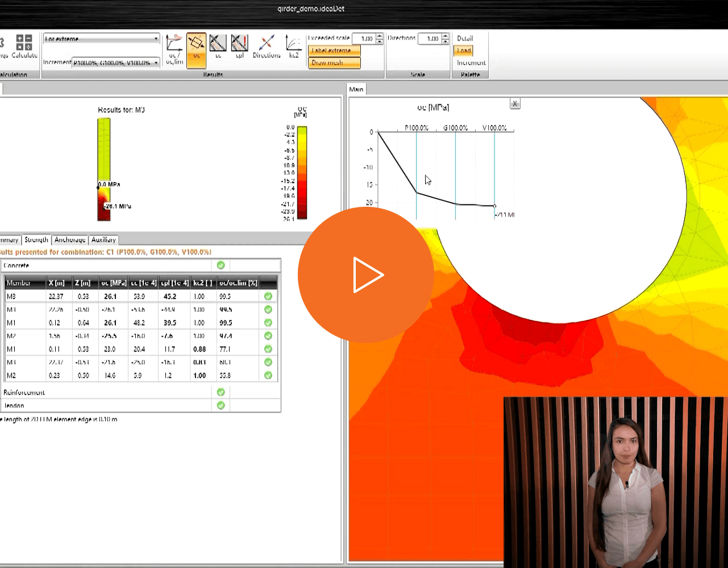Show the εpl plastic strain result
728x568 pixels.
pyautogui.click(x=239, y=47)
